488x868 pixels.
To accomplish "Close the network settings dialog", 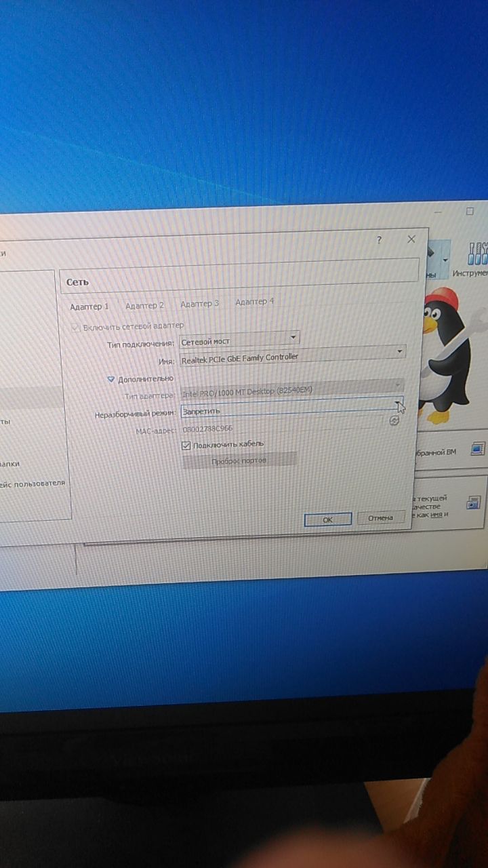I will coord(411,239).
